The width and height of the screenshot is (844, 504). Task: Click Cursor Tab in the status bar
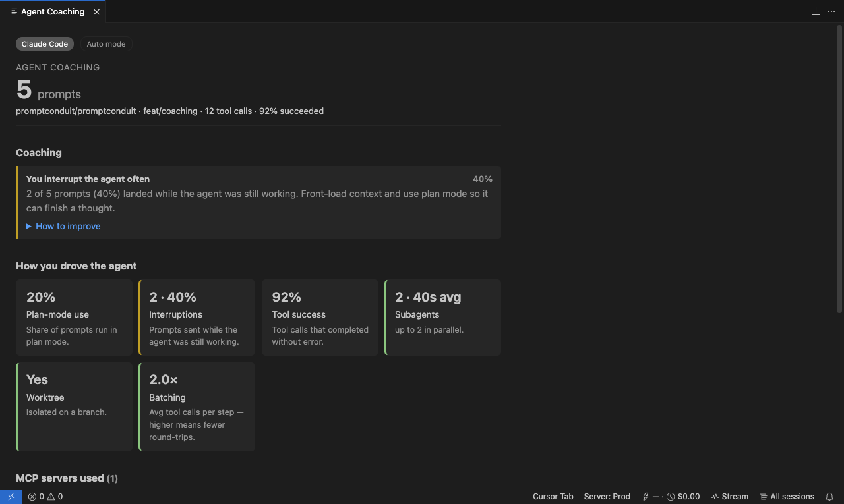tap(553, 497)
